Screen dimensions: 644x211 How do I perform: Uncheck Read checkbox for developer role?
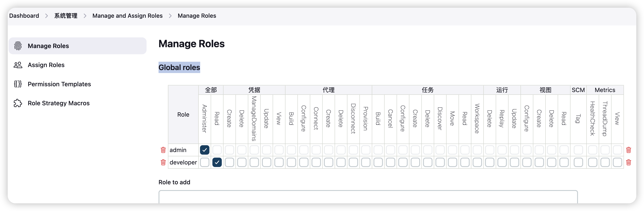217,162
